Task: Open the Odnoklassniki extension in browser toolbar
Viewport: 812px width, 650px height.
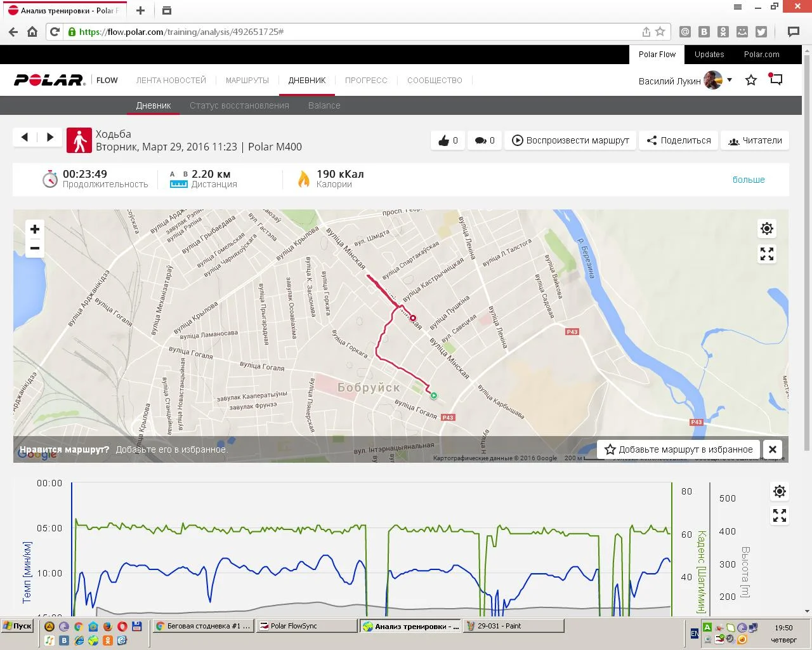Action: [x=723, y=32]
